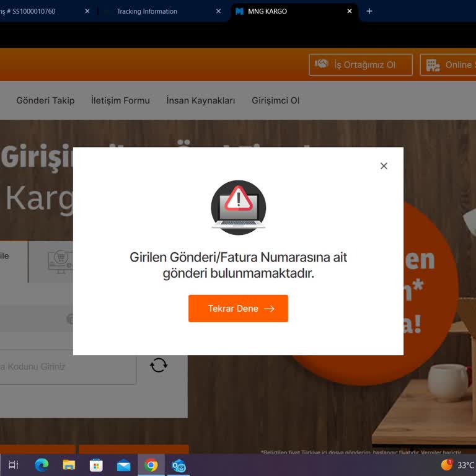The image size is (476, 476).
Task: Click the handshake icon in header
Action: click(x=322, y=64)
